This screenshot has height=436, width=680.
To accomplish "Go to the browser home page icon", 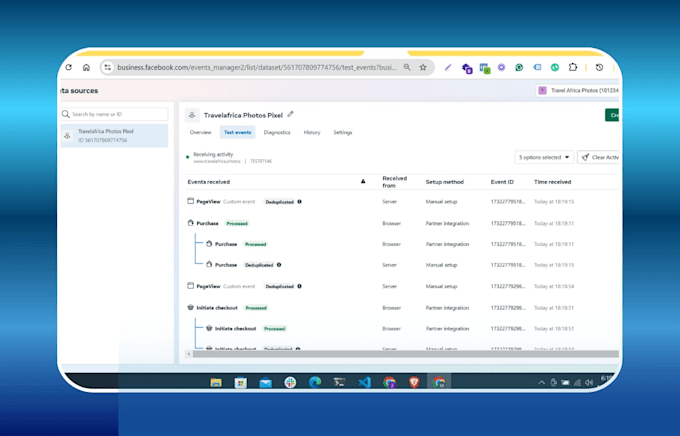I will pyautogui.click(x=86, y=67).
